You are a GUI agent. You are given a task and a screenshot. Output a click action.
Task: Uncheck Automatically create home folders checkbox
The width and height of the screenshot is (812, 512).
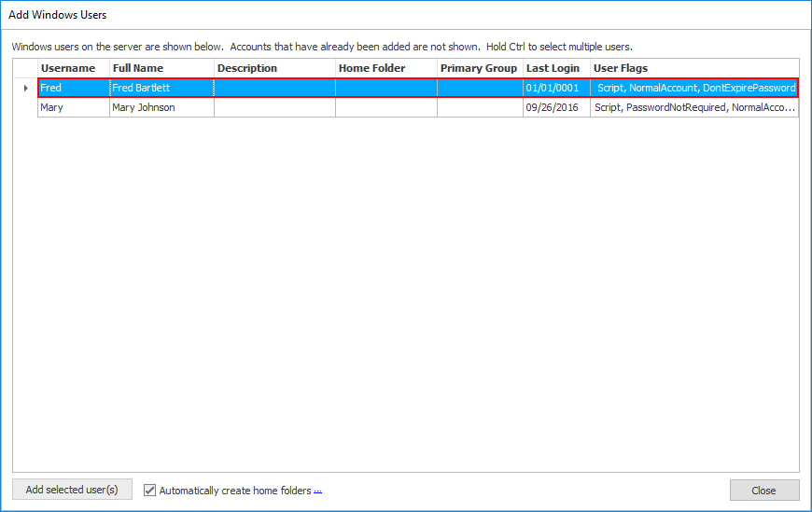[150, 490]
